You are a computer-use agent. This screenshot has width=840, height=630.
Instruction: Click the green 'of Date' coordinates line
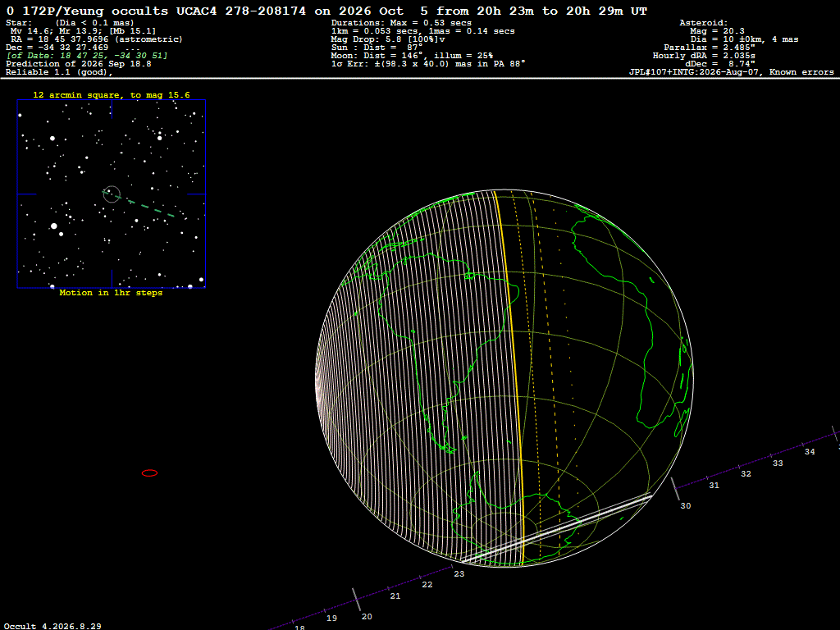click(87, 55)
